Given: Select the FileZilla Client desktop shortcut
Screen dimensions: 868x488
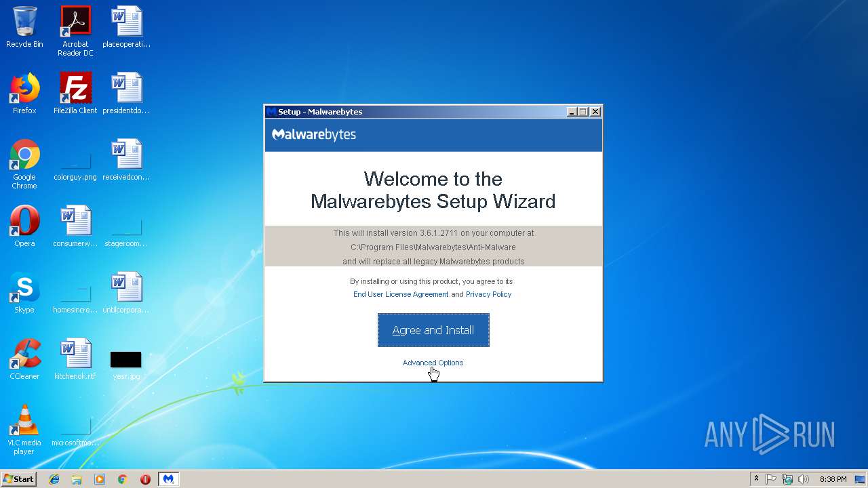Looking at the screenshot, I should pos(75,94).
